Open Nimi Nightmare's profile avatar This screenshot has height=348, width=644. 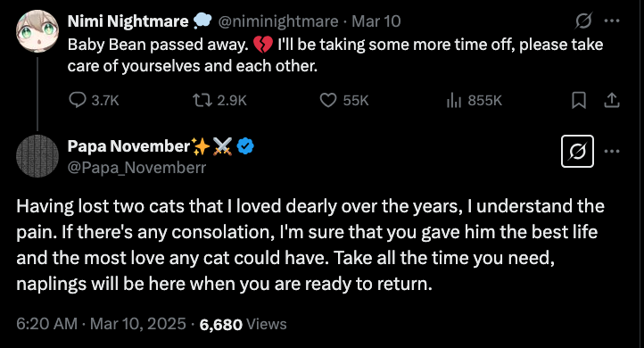pyautogui.click(x=37, y=31)
